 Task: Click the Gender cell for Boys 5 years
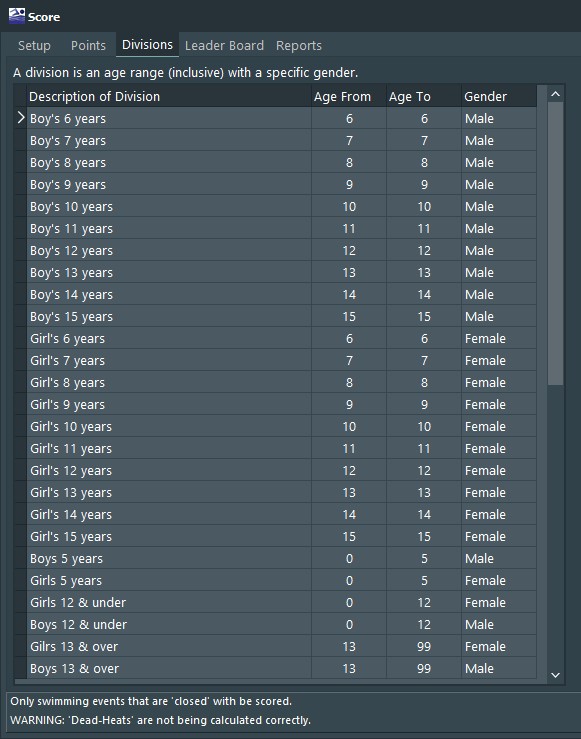point(499,558)
